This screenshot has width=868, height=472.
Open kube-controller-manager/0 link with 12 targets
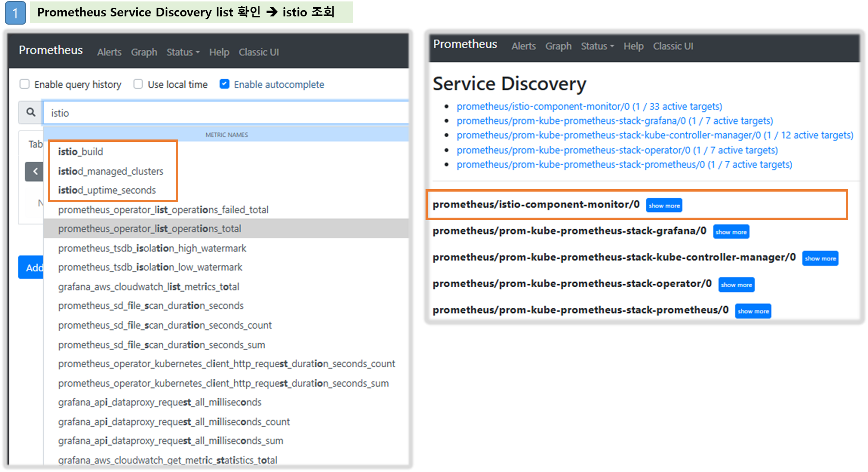(655, 135)
